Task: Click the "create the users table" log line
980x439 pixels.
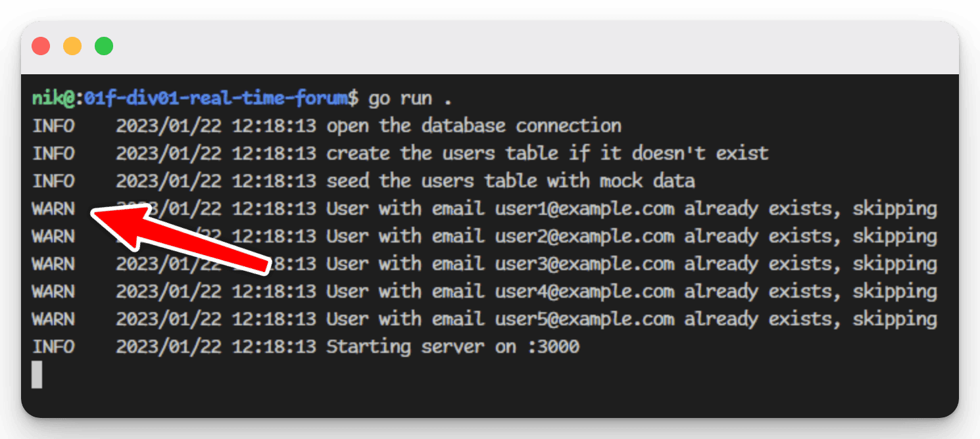Action: click(x=547, y=154)
